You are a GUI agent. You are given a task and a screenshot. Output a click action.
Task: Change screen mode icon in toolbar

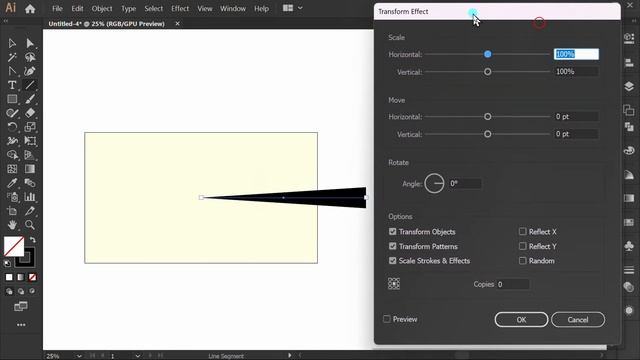[x=21, y=307]
